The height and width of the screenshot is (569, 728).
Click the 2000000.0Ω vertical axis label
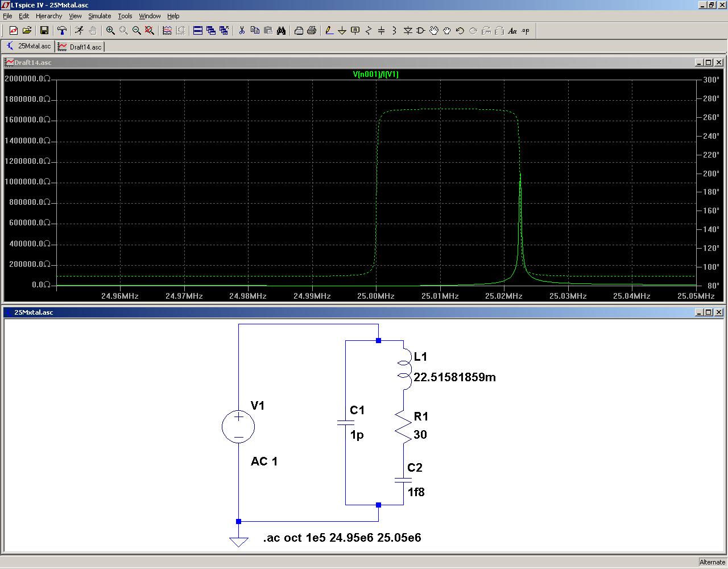point(27,79)
